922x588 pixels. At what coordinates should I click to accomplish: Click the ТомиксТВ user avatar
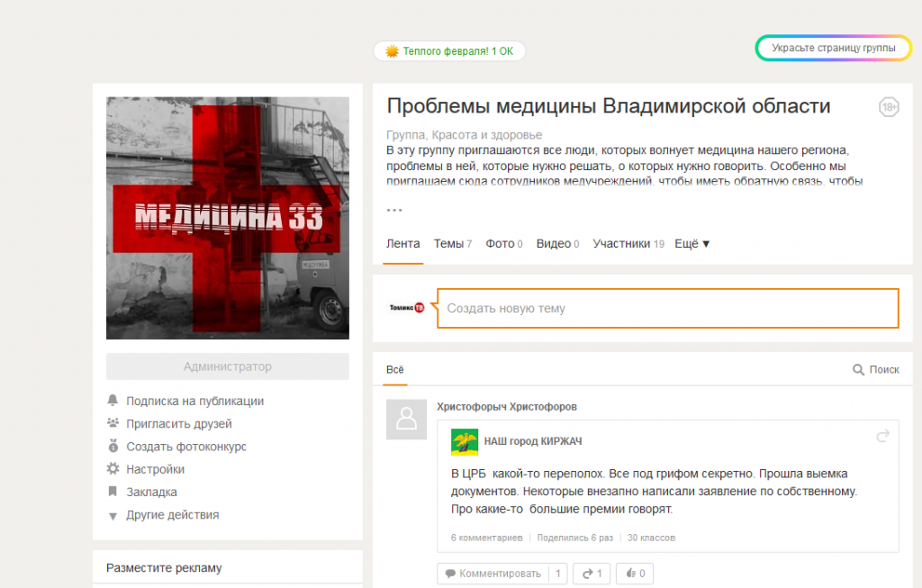pos(406,308)
